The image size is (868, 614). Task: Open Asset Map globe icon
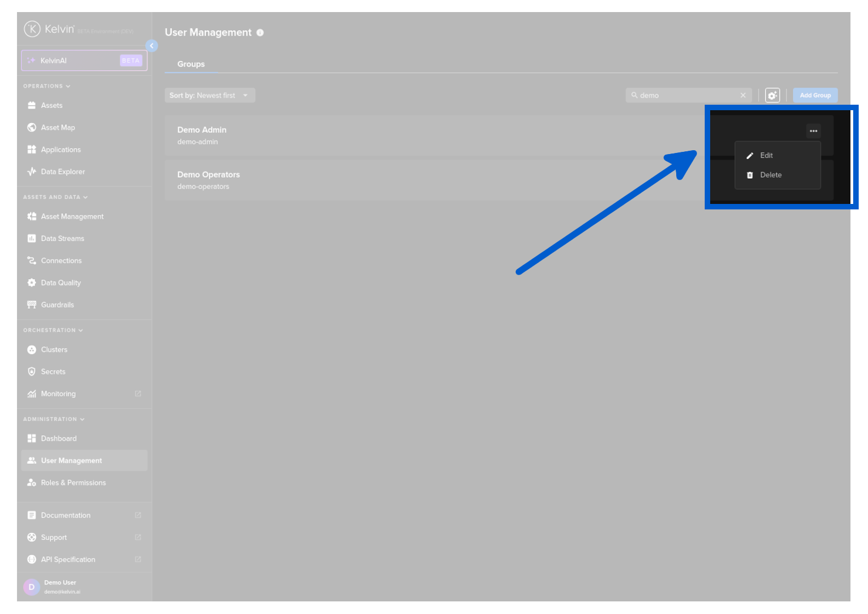(x=32, y=128)
